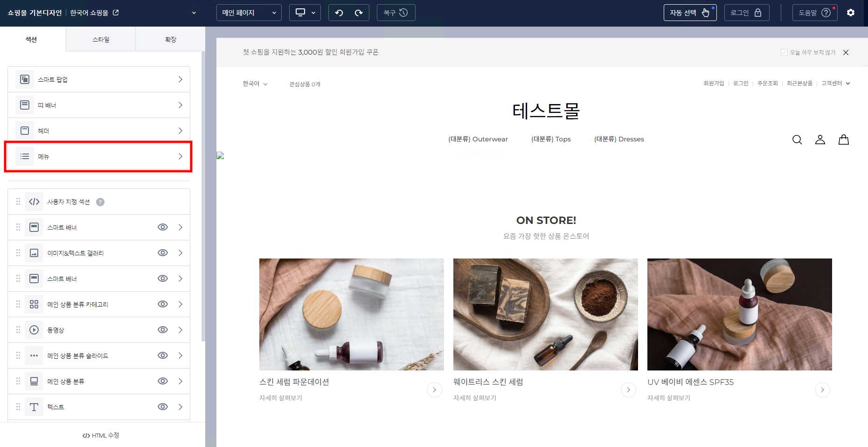Check 오늘 하루 보지 않기
Viewport: 868px width, 447px height.
click(784, 52)
